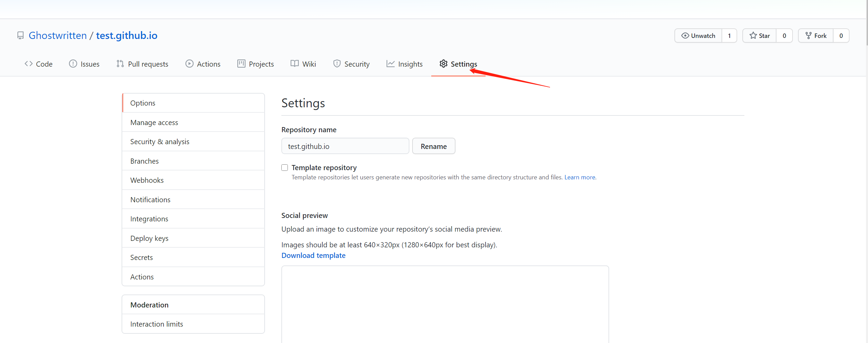Open the stargazers count next to Star
This screenshot has height=343, width=868.
pyautogui.click(x=784, y=36)
